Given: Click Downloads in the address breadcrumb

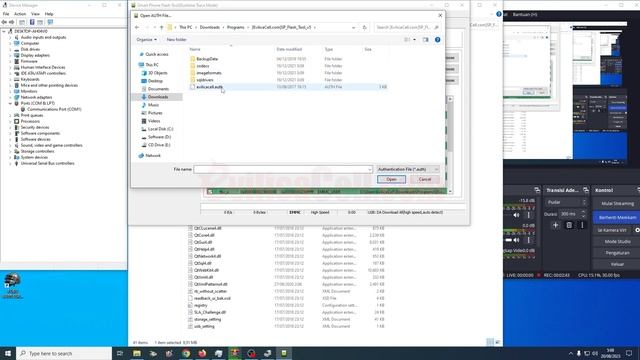Looking at the screenshot, I should 209,27.
